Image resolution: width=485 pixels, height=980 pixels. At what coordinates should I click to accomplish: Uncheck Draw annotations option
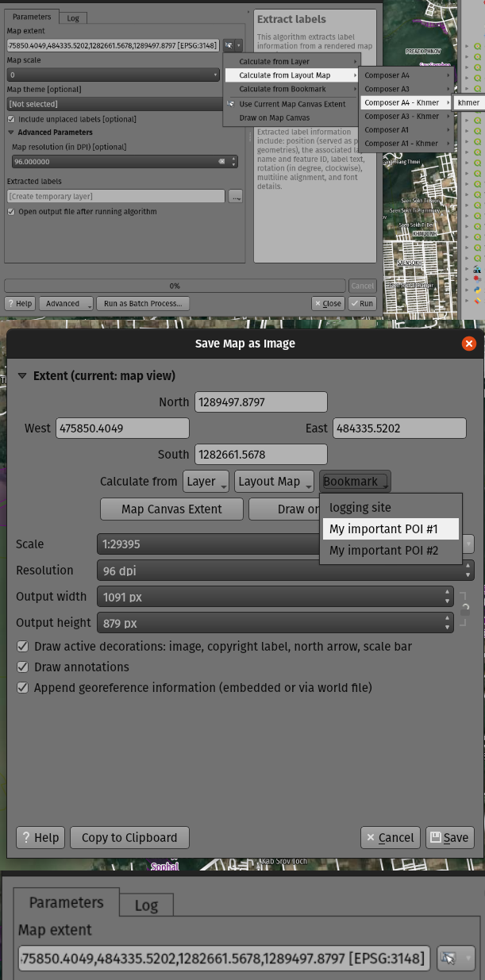point(22,667)
